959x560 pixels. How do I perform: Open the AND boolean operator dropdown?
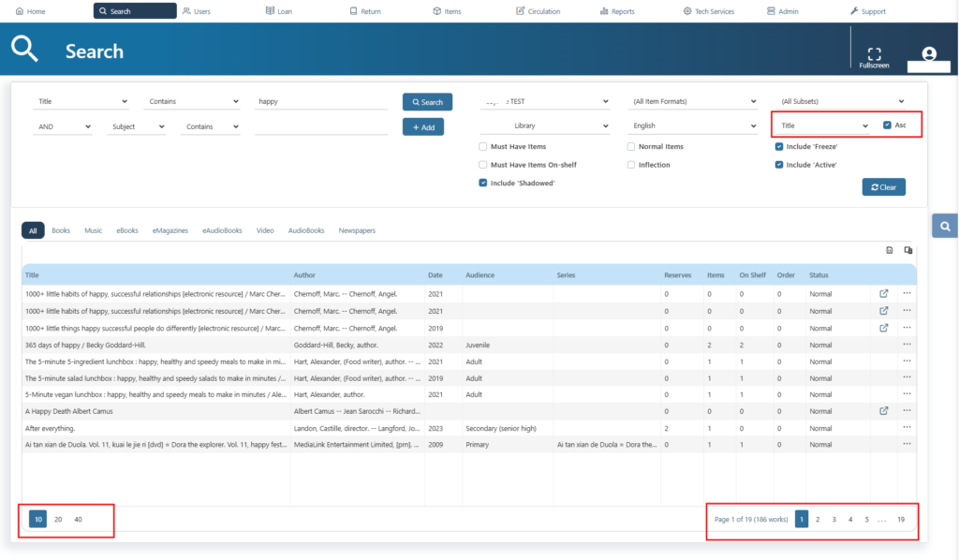pos(63,126)
